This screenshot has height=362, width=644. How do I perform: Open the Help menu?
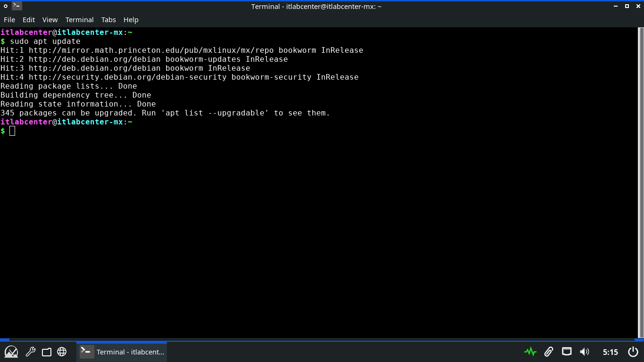pos(131,20)
